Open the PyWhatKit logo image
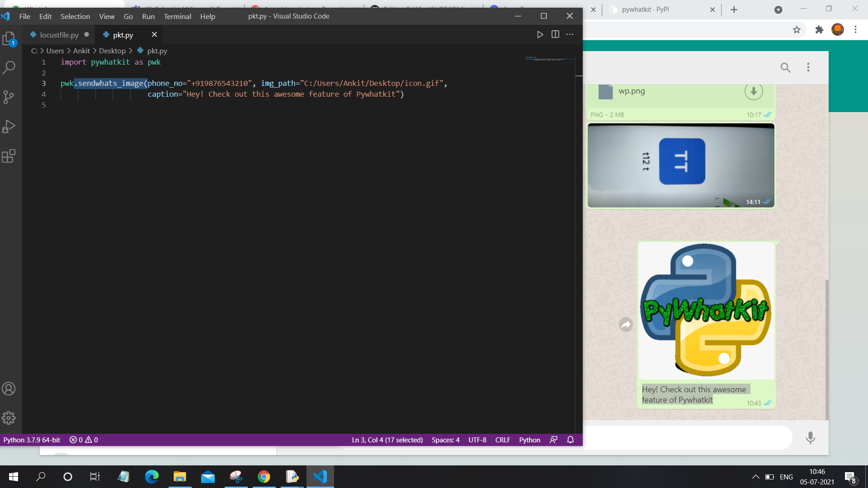Viewport: 868px width, 488px height. click(x=707, y=310)
